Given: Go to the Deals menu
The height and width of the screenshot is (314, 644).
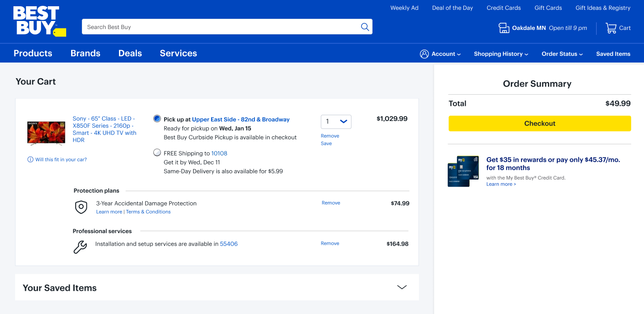Looking at the screenshot, I should click(x=130, y=53).
